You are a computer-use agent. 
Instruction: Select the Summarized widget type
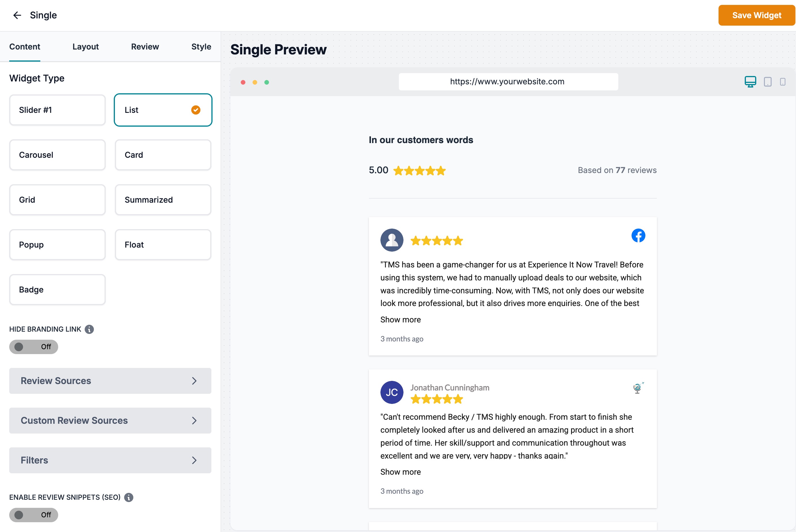point(163,200)
